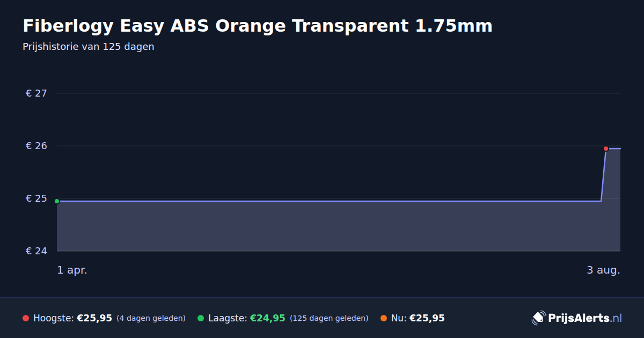The image size is (644, 338).
Task: Click the PrijsAlerts tag logo icon
Action: [x=538, y=318]
